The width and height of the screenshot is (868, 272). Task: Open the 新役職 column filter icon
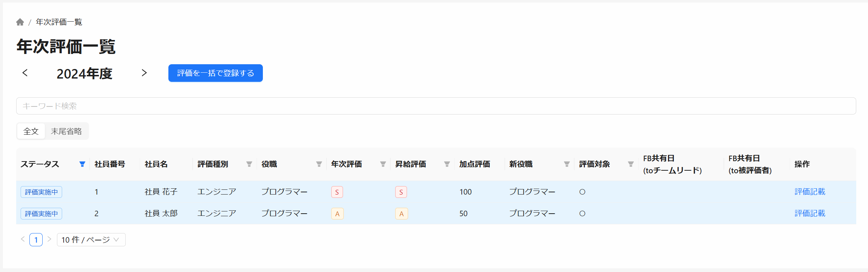click(x=567, y=164)
